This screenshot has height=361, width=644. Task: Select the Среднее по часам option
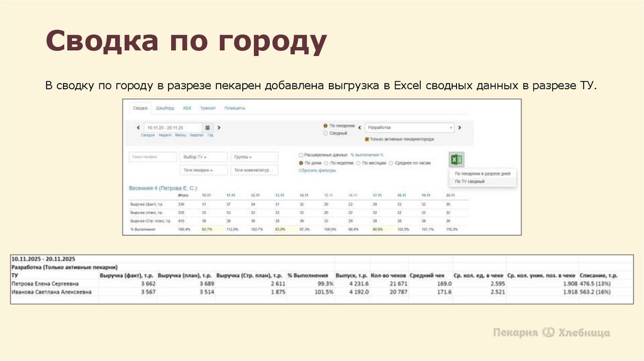tap(391, 163)
